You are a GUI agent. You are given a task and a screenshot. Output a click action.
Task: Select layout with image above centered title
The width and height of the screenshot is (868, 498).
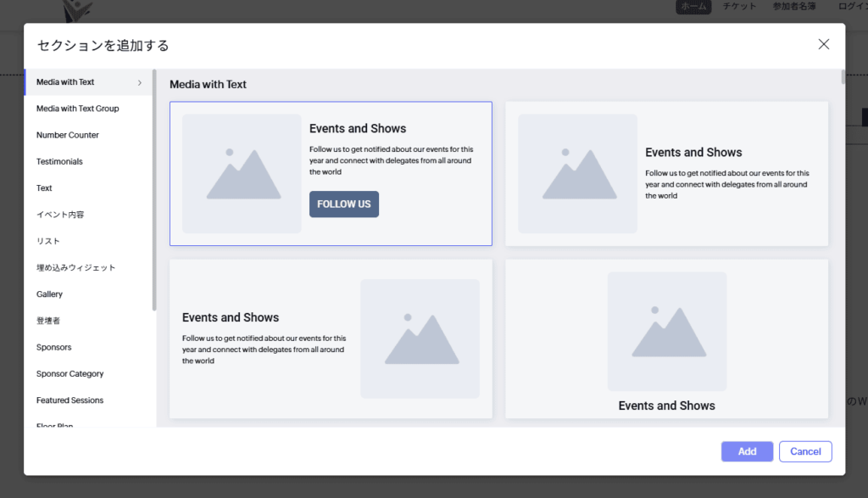point(666,339)
